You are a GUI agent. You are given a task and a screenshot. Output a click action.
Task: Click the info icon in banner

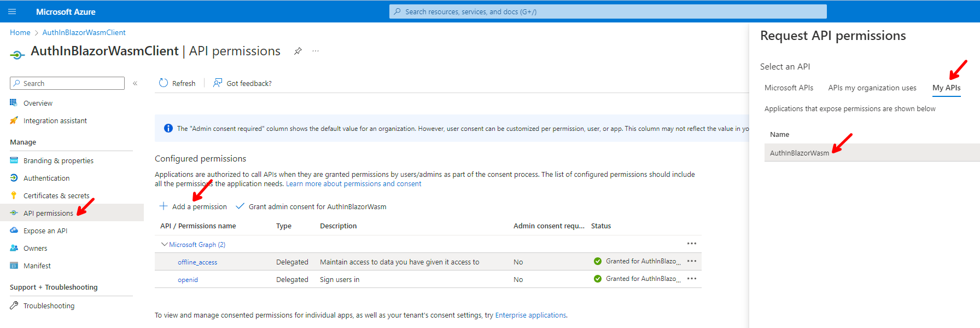click(x=168, y=128)
